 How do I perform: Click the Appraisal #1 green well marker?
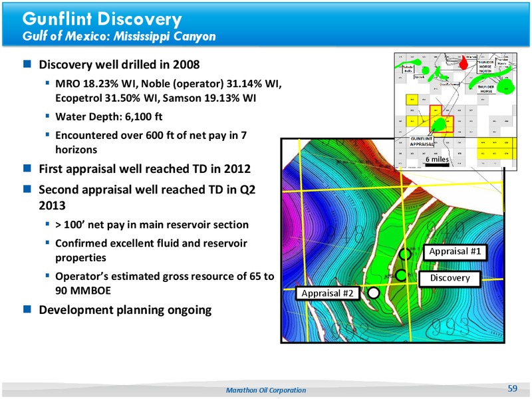(404, 254)
